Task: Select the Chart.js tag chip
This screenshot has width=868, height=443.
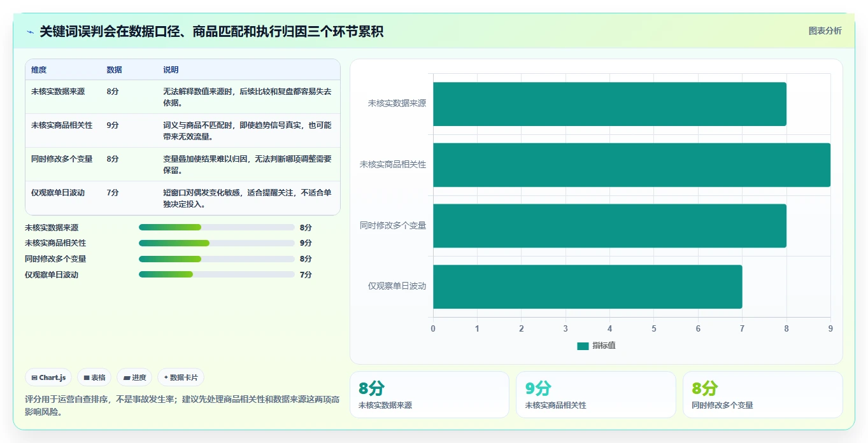Action: coord(49,377)
